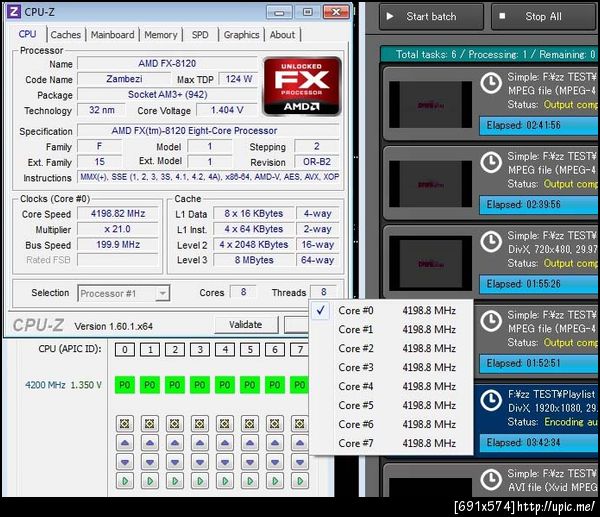The width and height of the screenshot is (600, 517).
Task: Toggle the P0 state box for core 3
Action: [x=200, y=385]
